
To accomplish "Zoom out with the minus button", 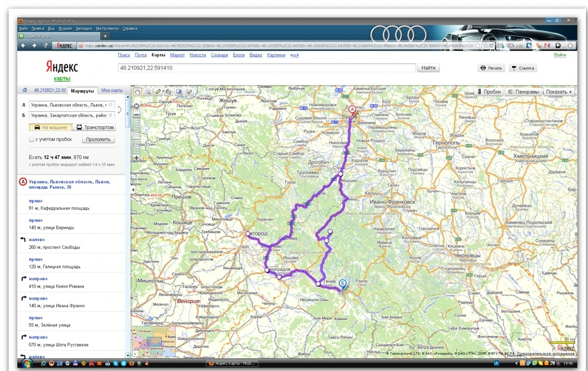I will (x=137, y=115).
